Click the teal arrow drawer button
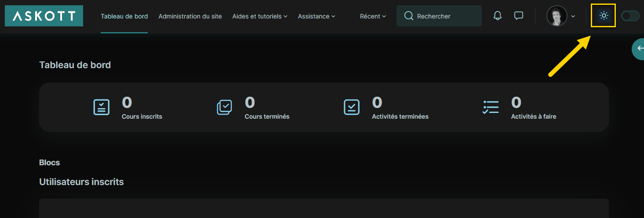 (639, 49)
